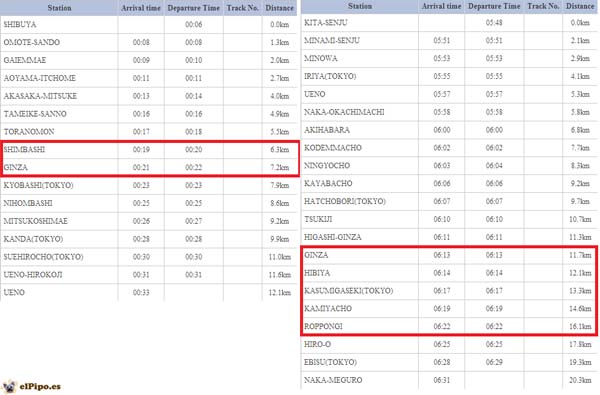This screenshot has height=395, width=600.
Task: Select SHIMBASHI arrival time 00:19
Action: tap(141, 149)
